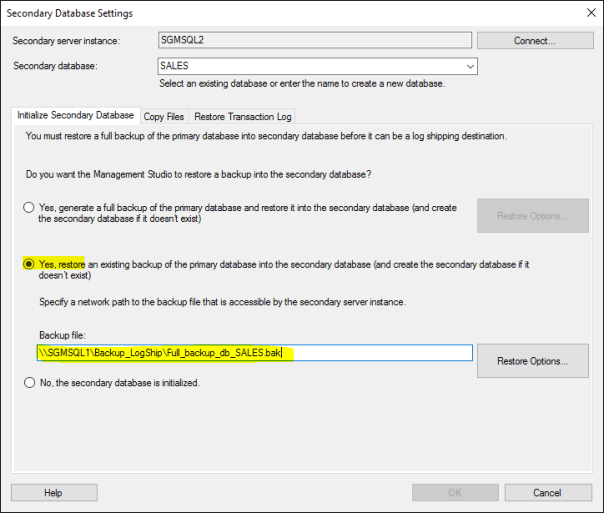Click 'Specify a network path' instruction text
This screenshot has width=604, height=513.
(x=222, y=302)
